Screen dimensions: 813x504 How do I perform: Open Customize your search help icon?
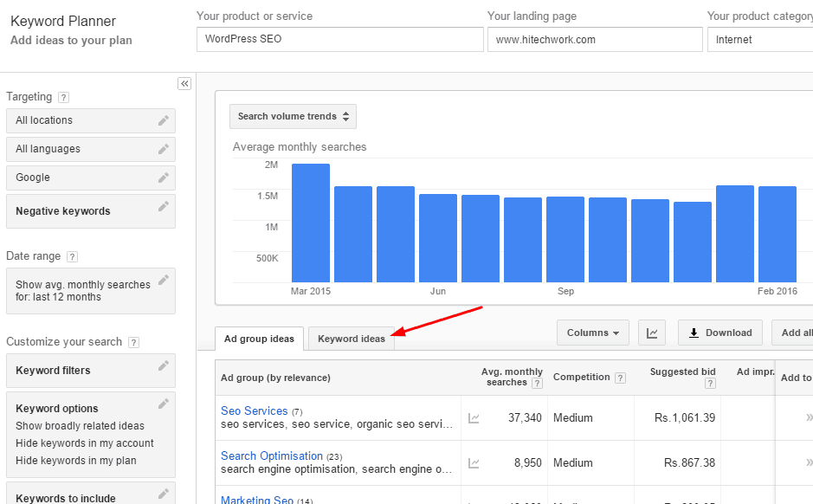(x=133, y=342)
